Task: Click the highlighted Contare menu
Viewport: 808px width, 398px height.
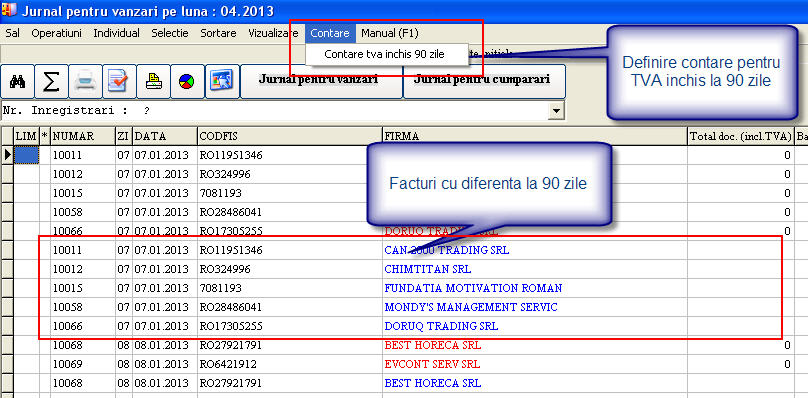Action: click(330, 34)
